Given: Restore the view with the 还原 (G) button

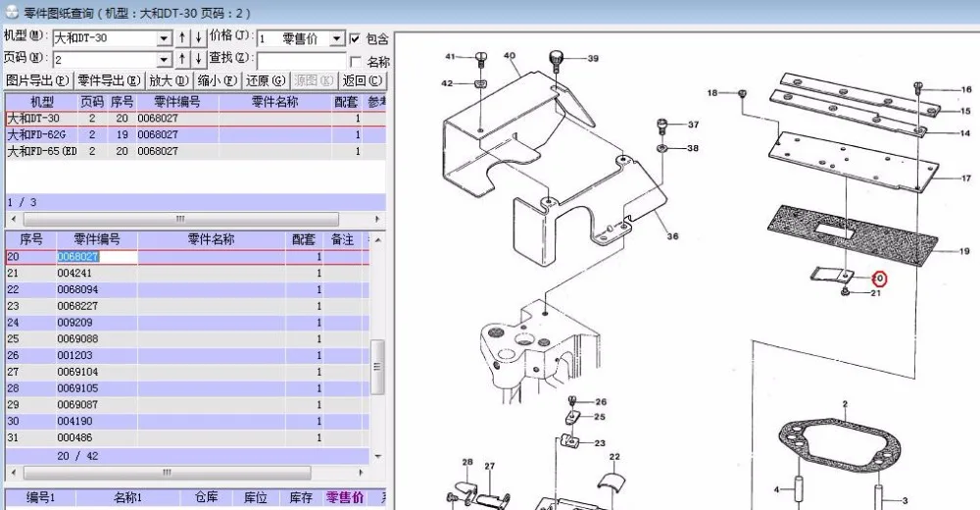Looking at the screenshot, I should coord(266,80).
